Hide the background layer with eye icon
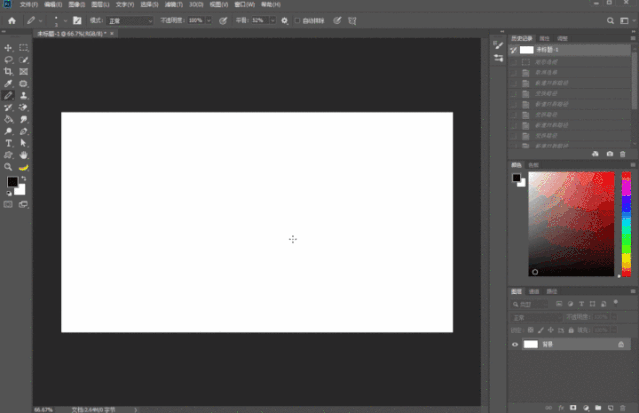This screenshot has width=639, height=413. [x=515, y=345]
